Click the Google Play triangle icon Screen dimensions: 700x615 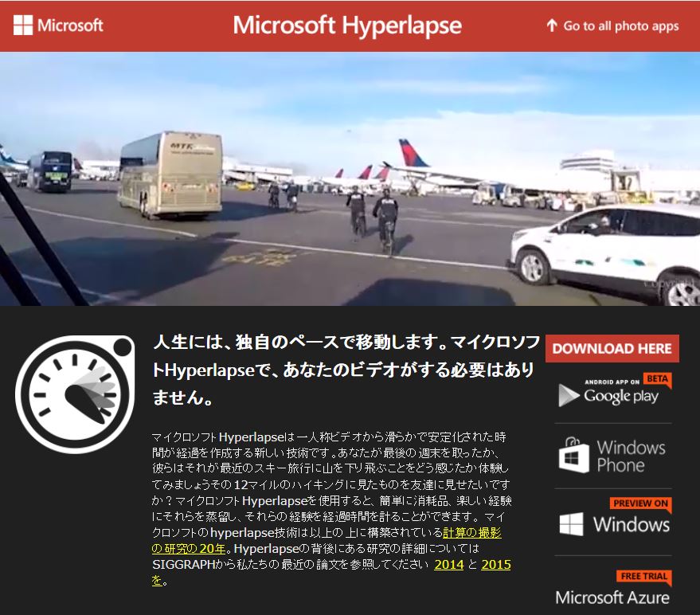click(x=569, y=394)
